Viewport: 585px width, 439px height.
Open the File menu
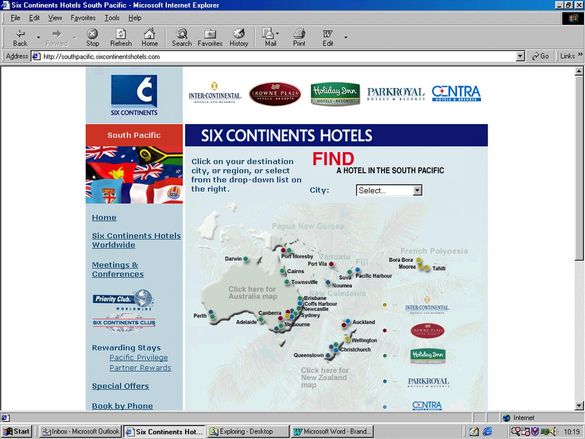15,18
